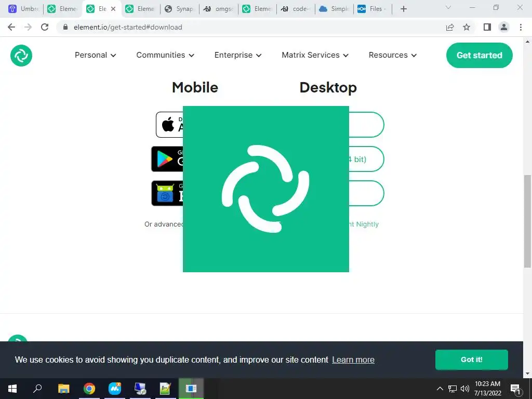Click the Element Nightly link
Screen dimensions: 532x399
pyautogui.click(x=364, y=224)
